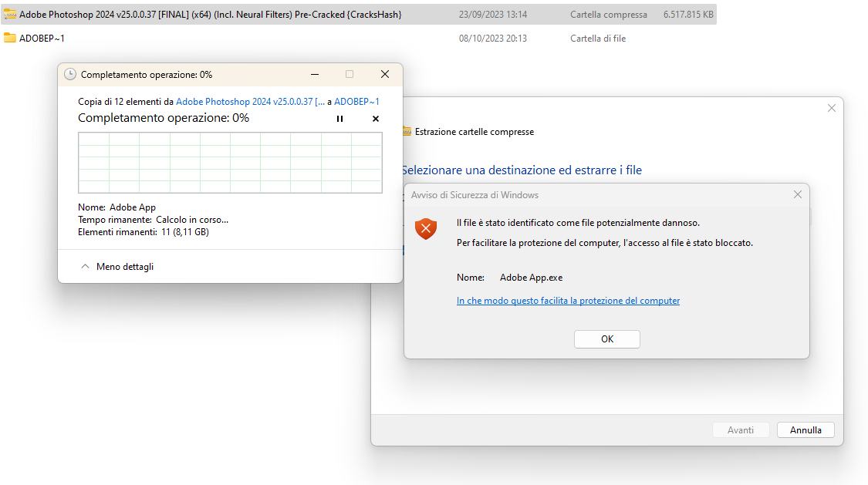The width and height of the screenshot is (868, 485).
Task: Close the Avviso di Sicurezza di Windows dialog
Action: tap(798, 194)
